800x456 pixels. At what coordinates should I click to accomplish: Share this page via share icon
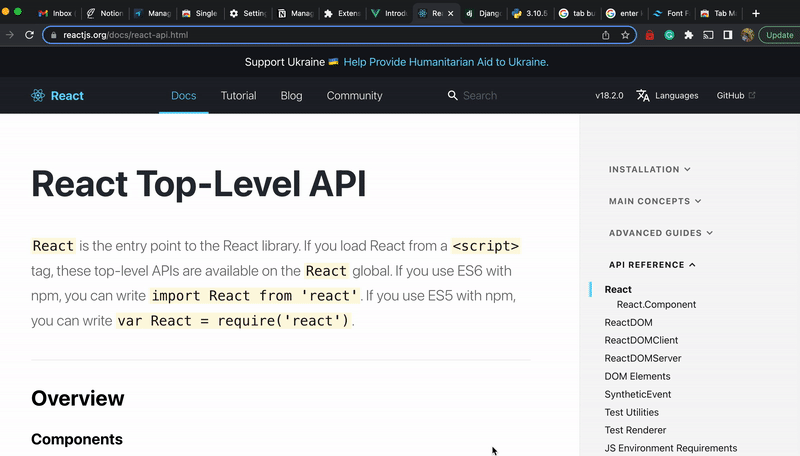click(x=606, y=35)
